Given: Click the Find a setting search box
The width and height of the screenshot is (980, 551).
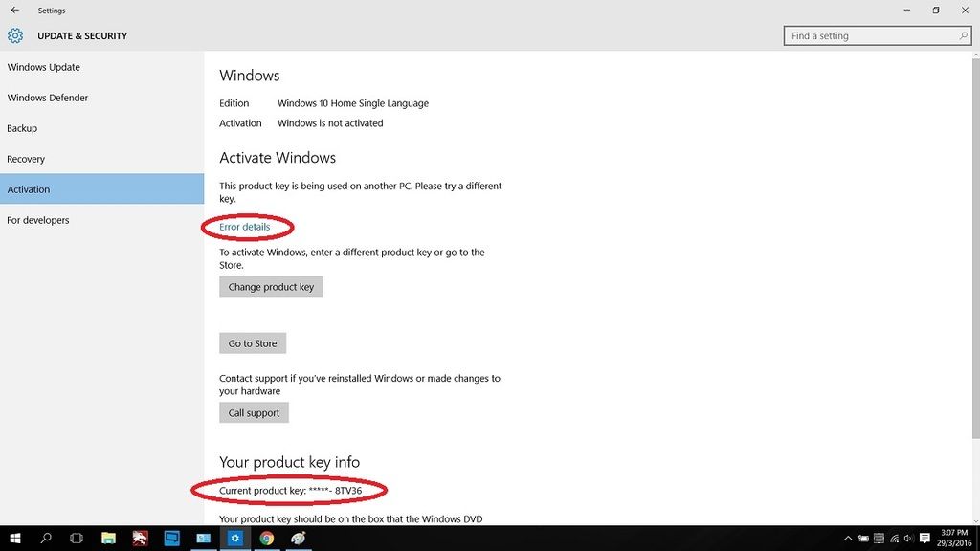Looking at the screenshot, I should coord(869,36).
